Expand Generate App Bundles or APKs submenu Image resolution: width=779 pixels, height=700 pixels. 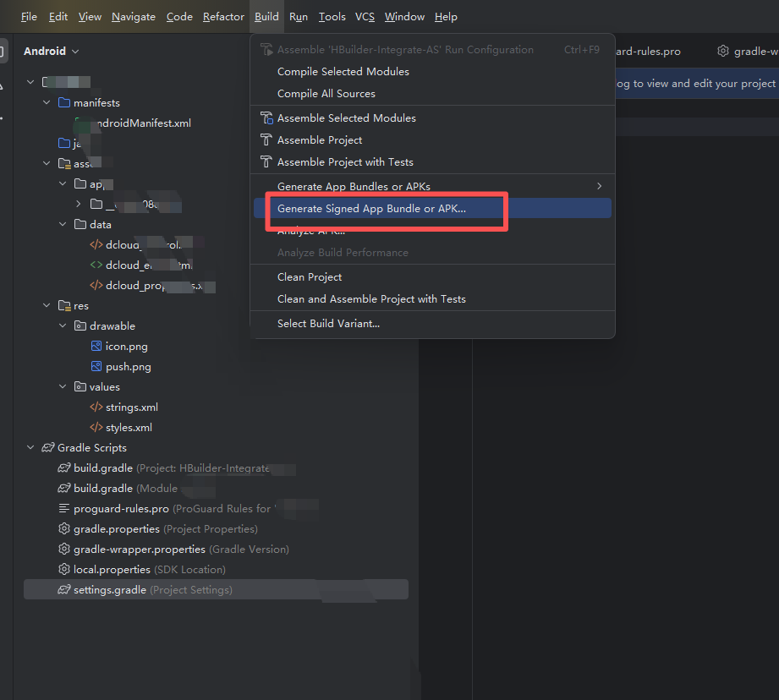[599, 186]
